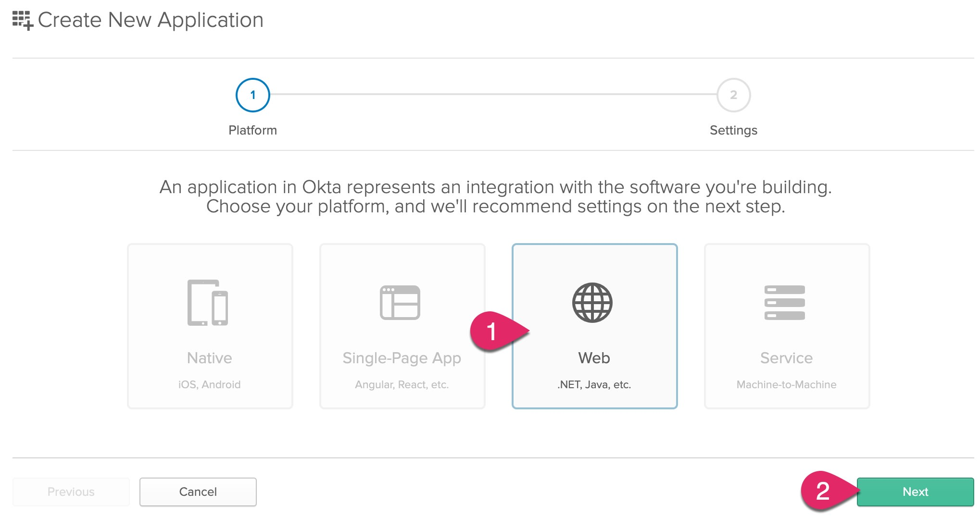
Task: Click the Native devices icon
Action: coord(208,303)
